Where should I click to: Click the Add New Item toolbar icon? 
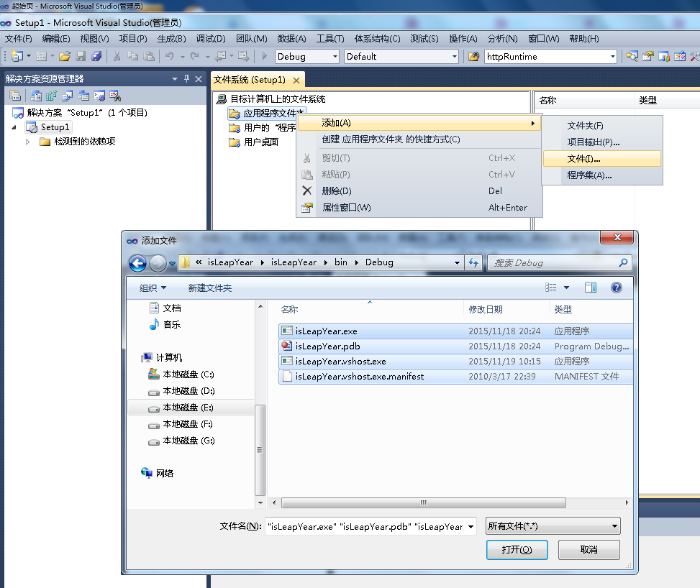pos(41,56)
